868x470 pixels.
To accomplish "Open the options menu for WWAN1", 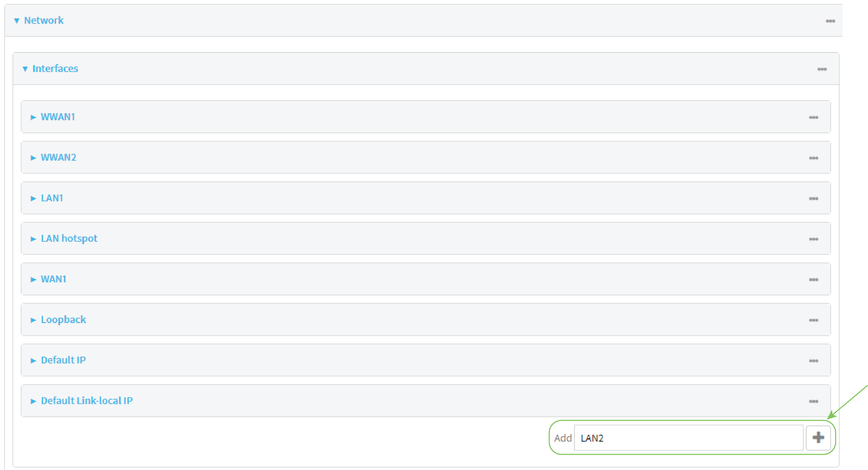I will click(814, 117).
